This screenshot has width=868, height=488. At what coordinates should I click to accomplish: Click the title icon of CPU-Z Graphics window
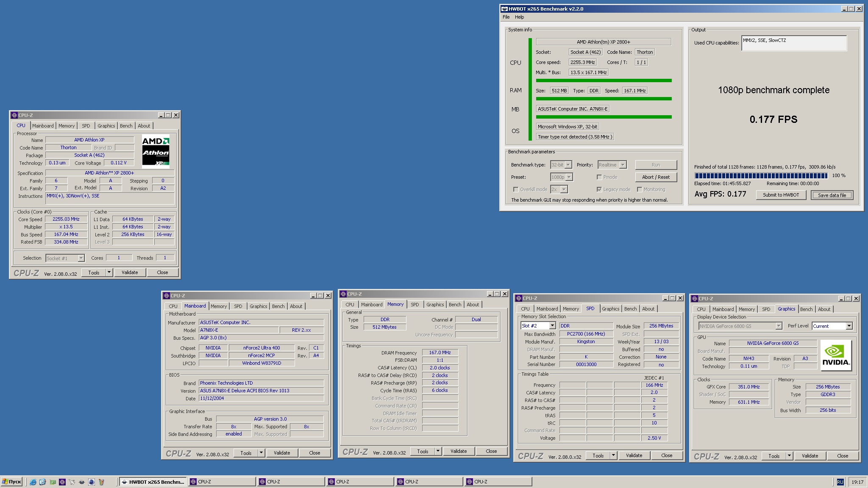695,299
